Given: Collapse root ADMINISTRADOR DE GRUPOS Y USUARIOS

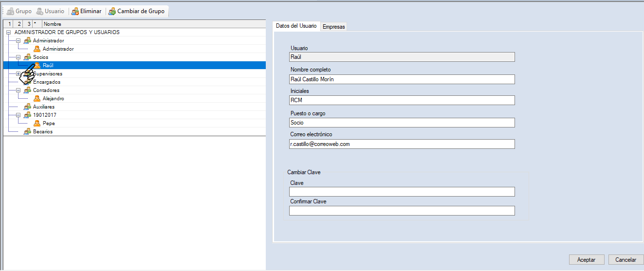Looking at the screenshot, I should point(9,33).
